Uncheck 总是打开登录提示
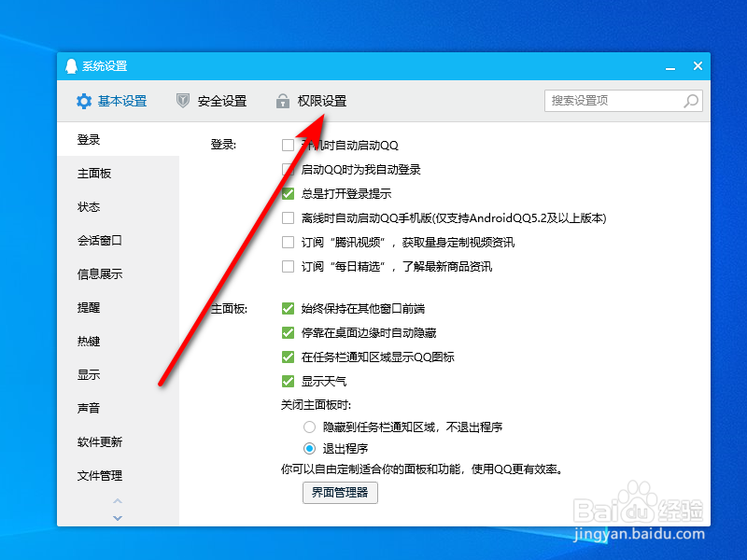The height and width of the screenshot is (560, 747). pos(288,194)
